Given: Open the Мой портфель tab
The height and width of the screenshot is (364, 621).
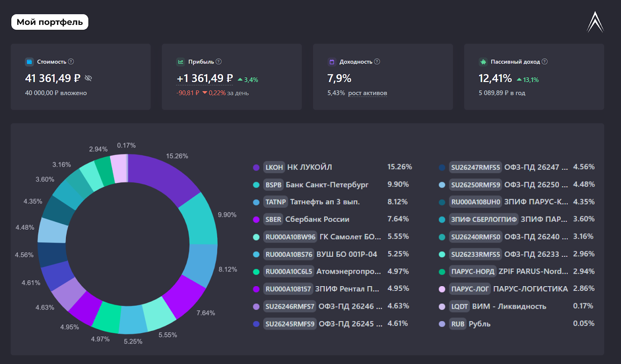Looking at the screenshot, I should pyautogui.click(x=50, y=22).
